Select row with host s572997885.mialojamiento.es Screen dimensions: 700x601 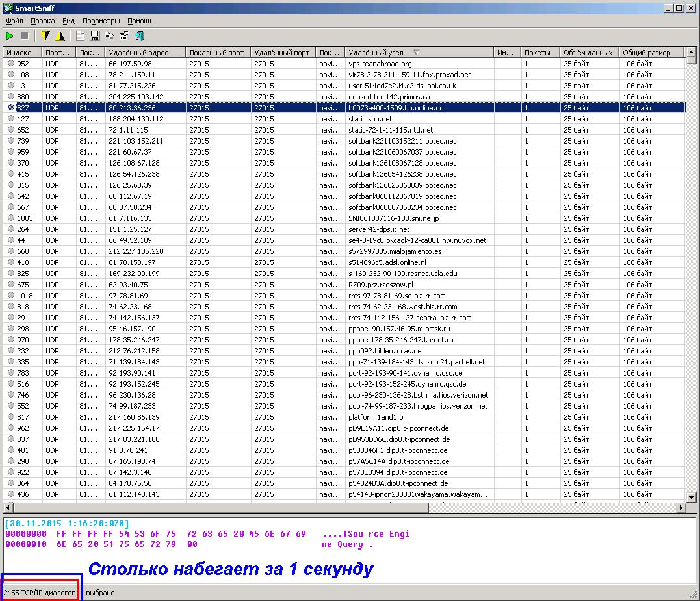coord(344,251)
